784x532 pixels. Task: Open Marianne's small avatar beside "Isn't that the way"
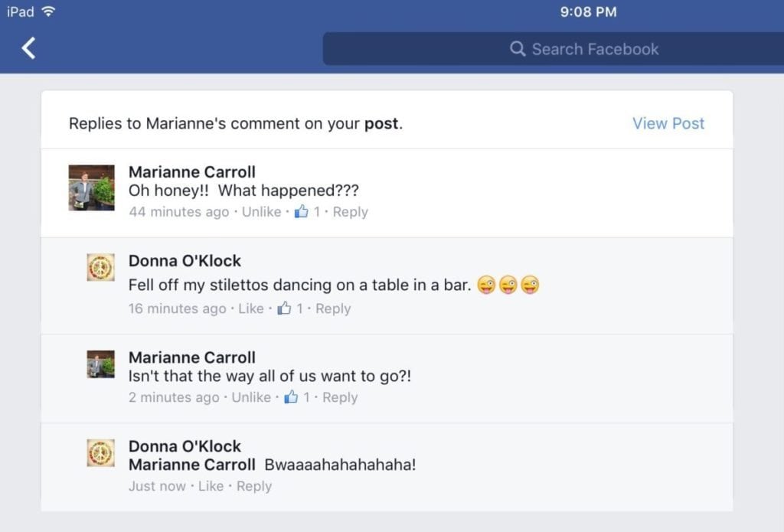(x=100, y=364)
